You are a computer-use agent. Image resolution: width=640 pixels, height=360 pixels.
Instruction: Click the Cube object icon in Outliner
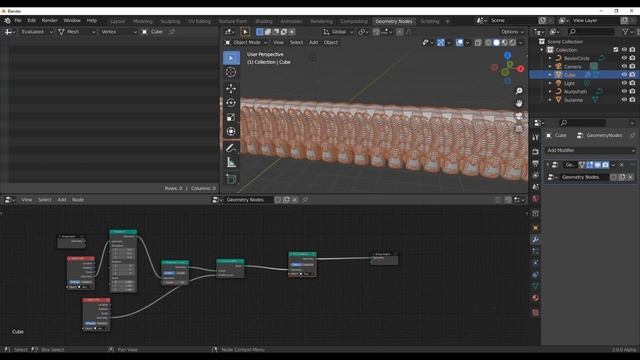558,75
